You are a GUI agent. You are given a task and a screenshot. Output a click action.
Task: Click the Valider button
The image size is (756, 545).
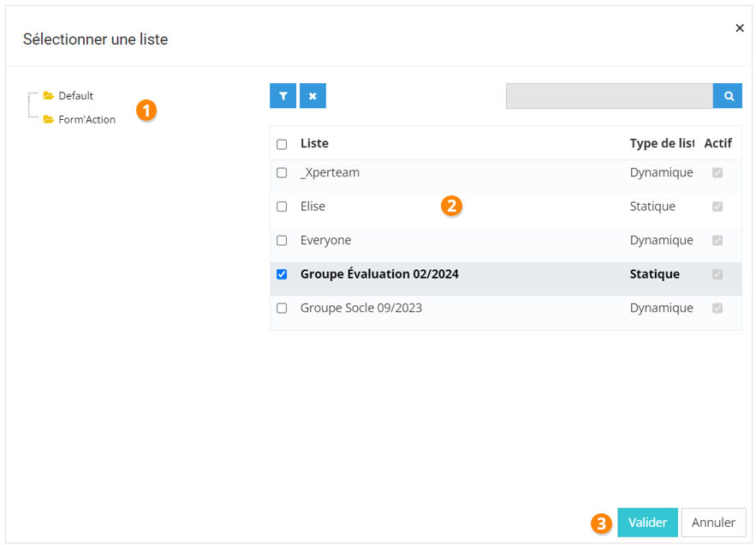647,523
